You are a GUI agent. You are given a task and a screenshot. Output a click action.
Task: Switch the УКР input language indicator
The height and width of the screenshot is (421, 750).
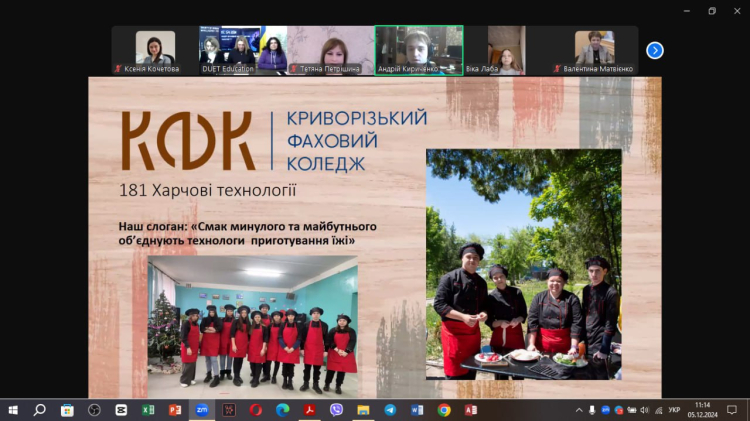(x=674, y=410)
